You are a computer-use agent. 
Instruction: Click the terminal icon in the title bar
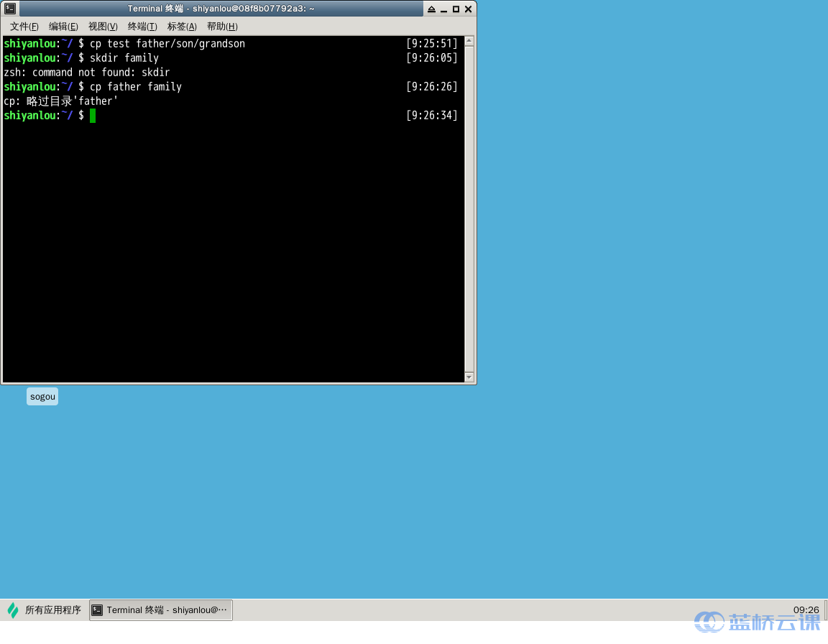[9, 8]
